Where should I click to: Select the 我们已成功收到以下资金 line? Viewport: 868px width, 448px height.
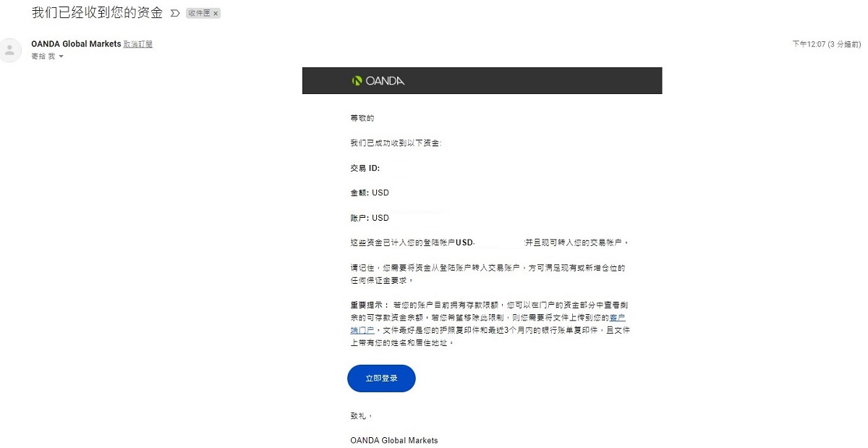[395, 143]
